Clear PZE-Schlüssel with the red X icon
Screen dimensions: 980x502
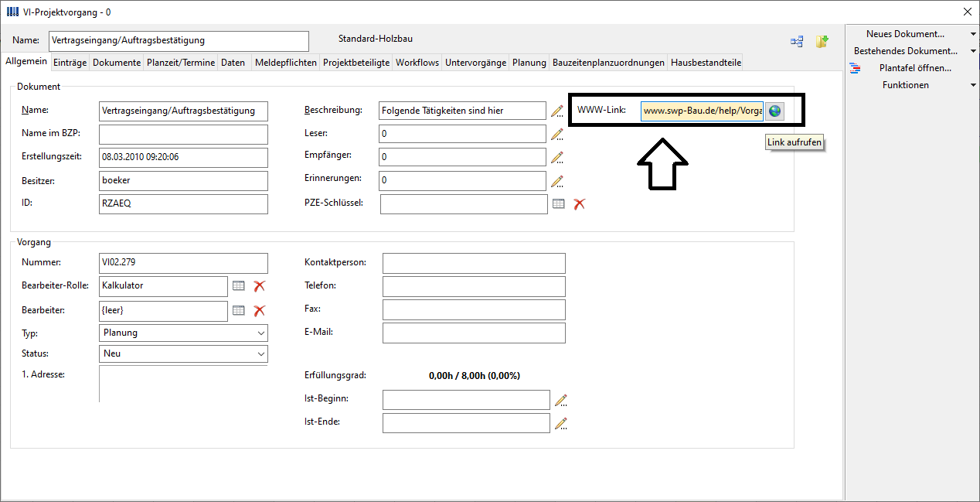tap(579, 203)
